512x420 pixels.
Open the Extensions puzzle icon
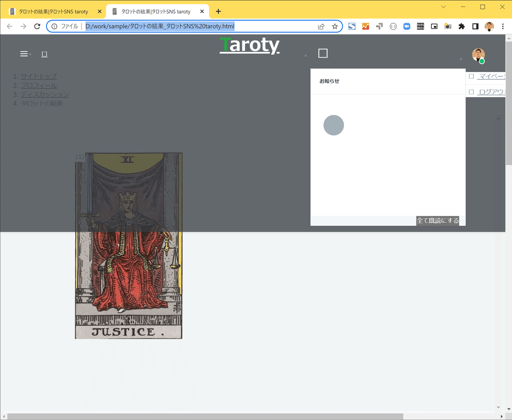coord(462,26)
